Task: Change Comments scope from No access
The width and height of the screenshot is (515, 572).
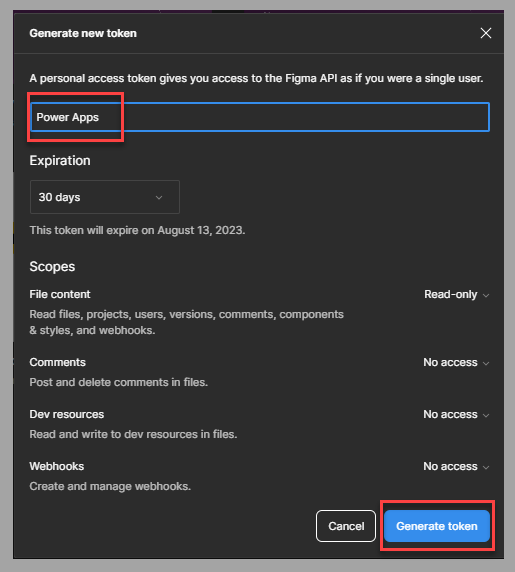Action: coord(456,362)
